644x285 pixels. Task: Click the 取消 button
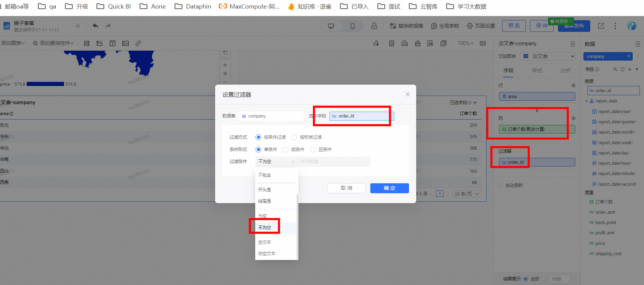pos(346,188)
